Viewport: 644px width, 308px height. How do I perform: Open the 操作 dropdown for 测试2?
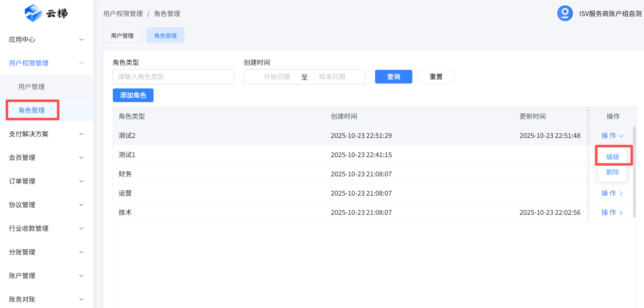tap(612, 135)
